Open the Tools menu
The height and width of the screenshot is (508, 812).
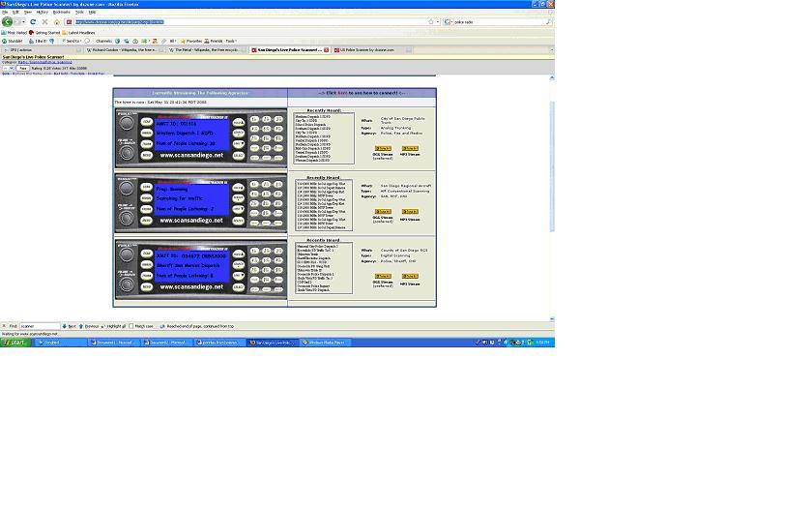(79, 12)
